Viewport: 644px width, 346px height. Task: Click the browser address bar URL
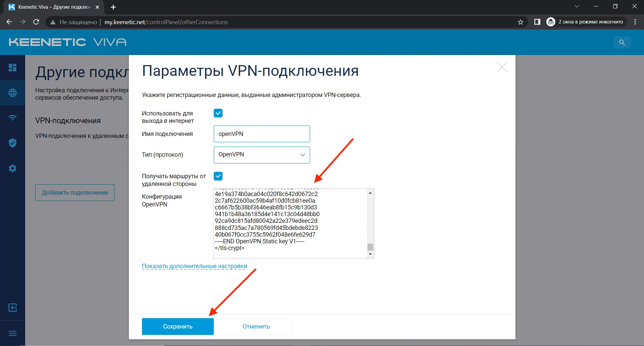click(x=166, y=22)
